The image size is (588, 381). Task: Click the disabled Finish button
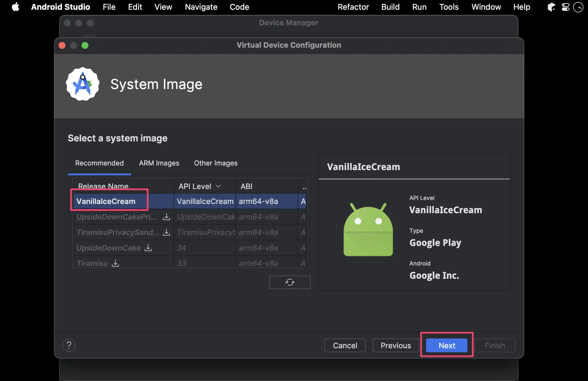(x=495, y=345)
